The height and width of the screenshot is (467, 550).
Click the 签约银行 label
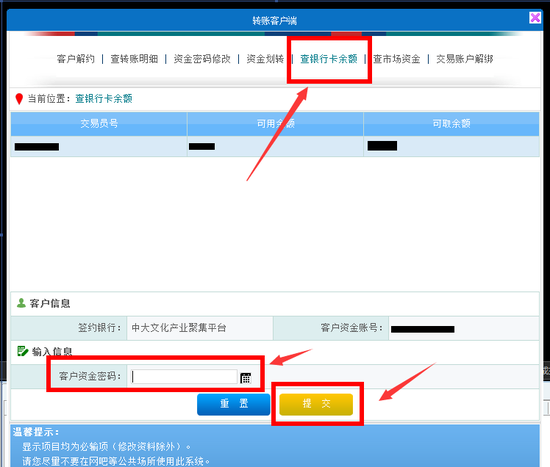[x=100, y=328]
